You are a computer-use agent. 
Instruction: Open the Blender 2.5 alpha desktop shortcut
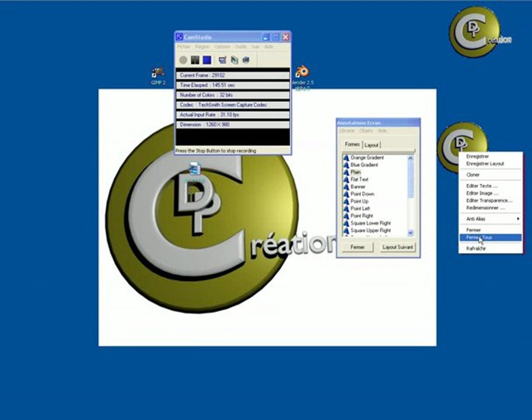tap(302, 78)
